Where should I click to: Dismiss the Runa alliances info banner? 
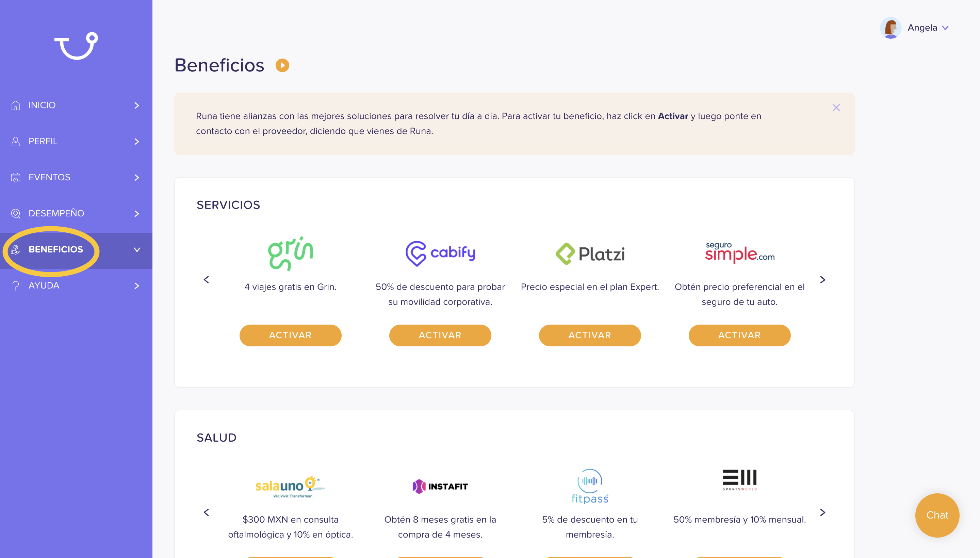coord(836,108)
